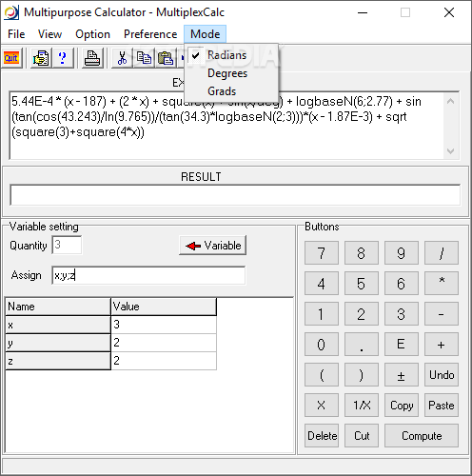This screenshot has height=476, width=472.
Task: Click the digit 9 button
Action: coord(402,253)
